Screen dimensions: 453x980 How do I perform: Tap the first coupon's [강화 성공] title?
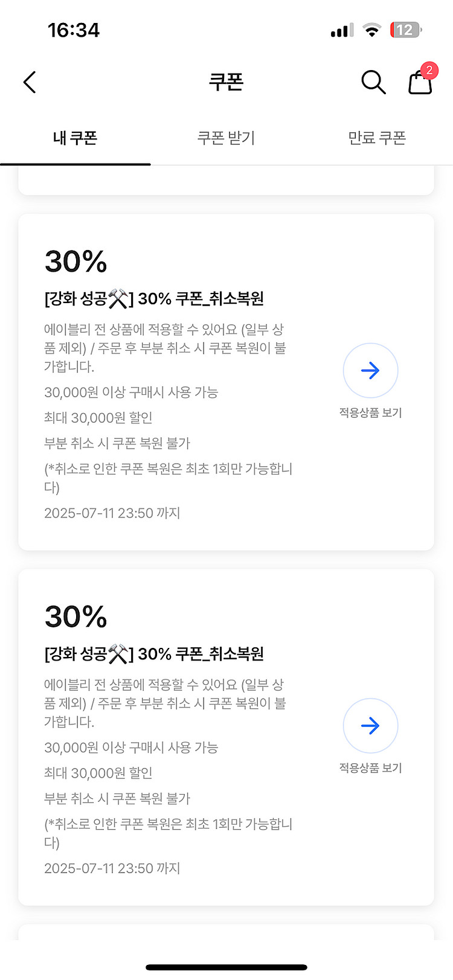pyautogui.click(x=154, y=298)
